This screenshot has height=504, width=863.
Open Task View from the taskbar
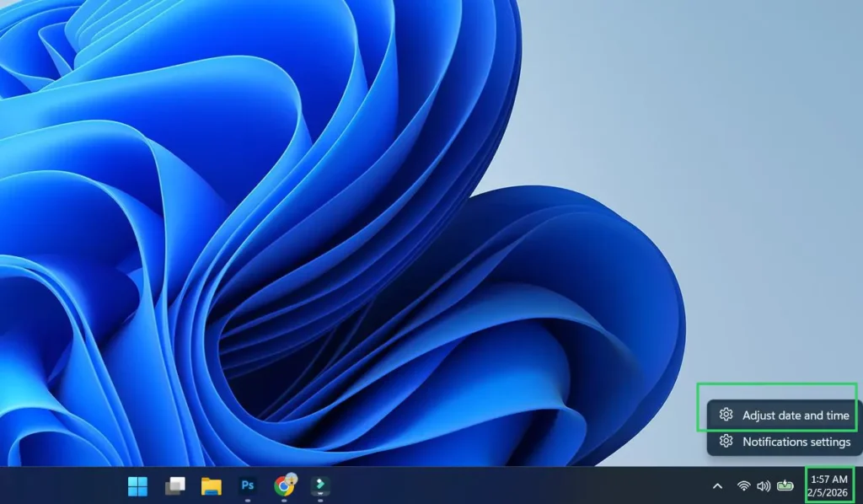coord(175,485)
